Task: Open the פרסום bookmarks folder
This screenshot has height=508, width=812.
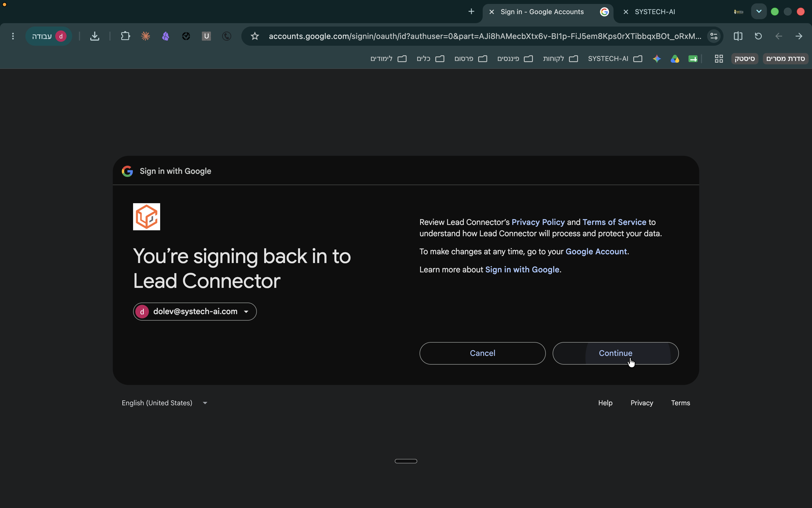Action: click(x=470, y=59)
